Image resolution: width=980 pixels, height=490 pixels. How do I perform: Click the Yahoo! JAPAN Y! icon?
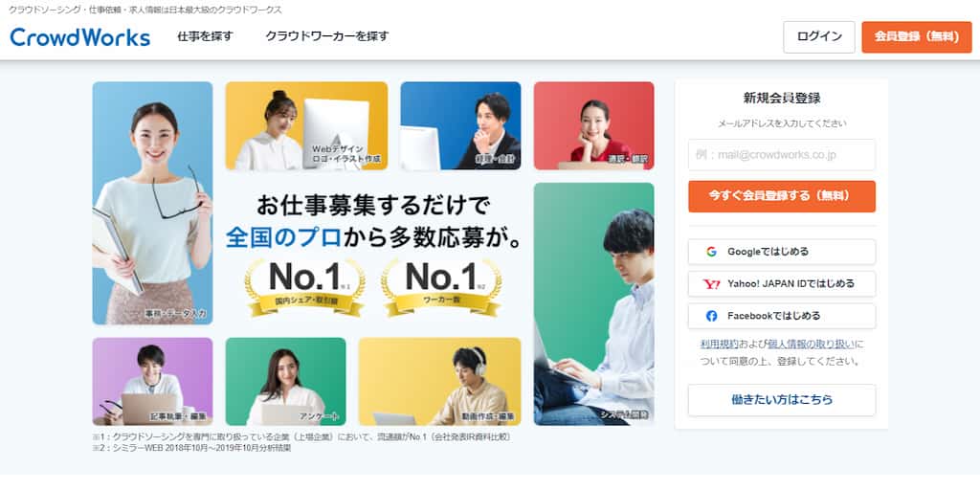tap(711, 283)
